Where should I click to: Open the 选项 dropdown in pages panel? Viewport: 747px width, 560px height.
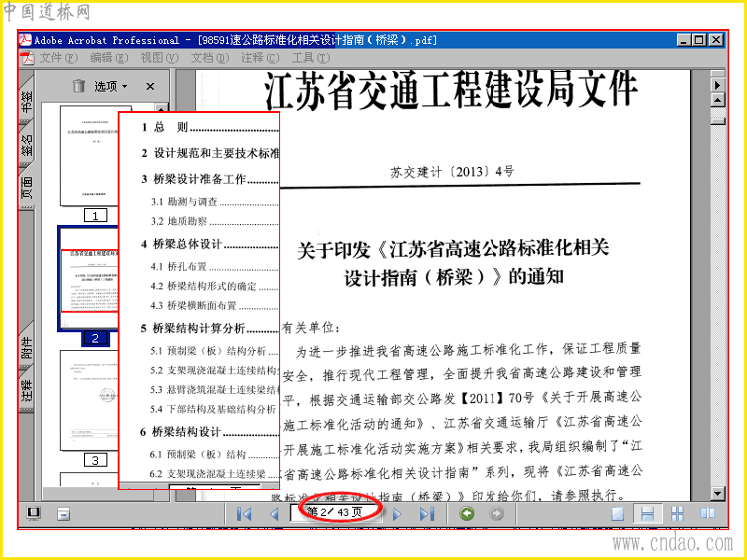click(x=110, y=86)
